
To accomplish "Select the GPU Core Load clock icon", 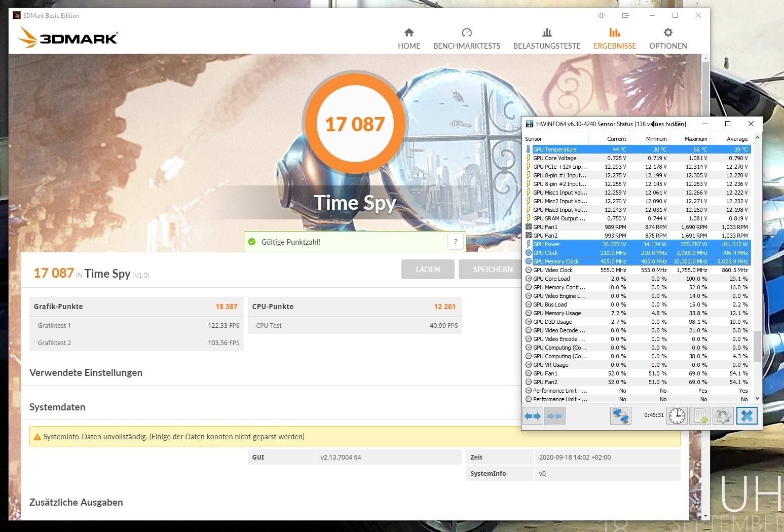I will coord(529,279).
